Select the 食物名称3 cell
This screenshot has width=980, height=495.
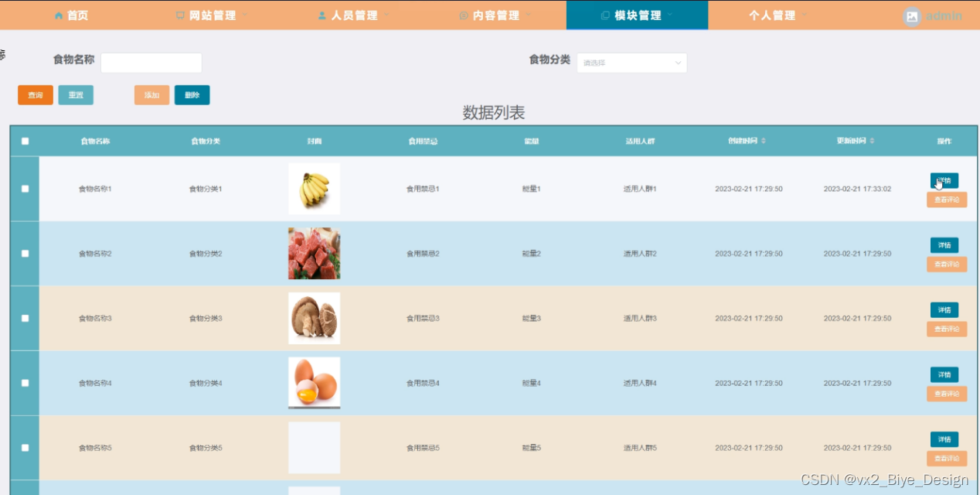tap(95, 318)
